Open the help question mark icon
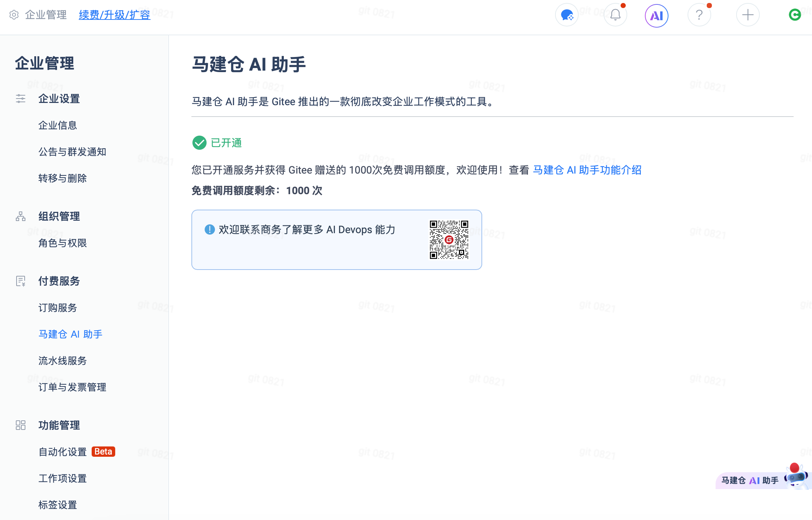 pos(699,15)
